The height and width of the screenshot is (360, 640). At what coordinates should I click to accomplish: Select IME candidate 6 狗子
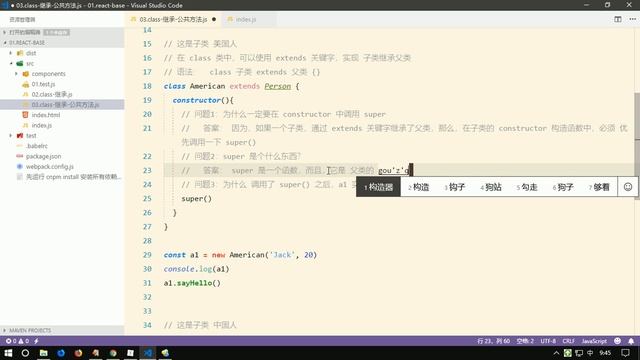[x=563, y=187]
